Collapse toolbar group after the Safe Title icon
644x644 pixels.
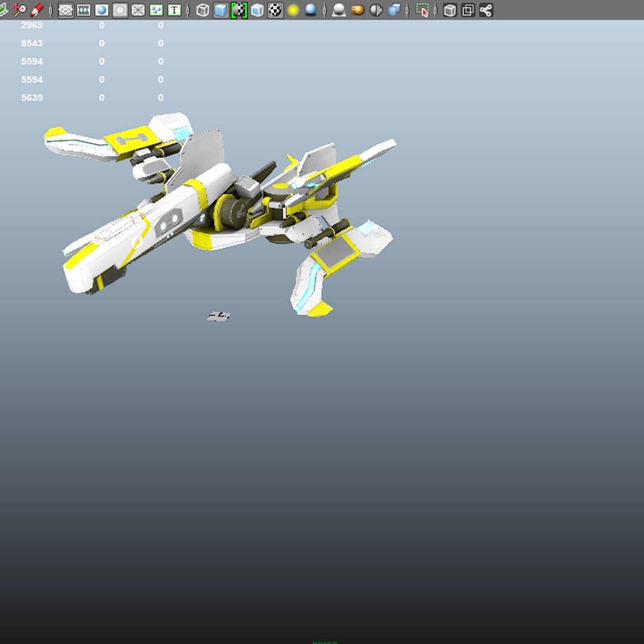(188, 10)
